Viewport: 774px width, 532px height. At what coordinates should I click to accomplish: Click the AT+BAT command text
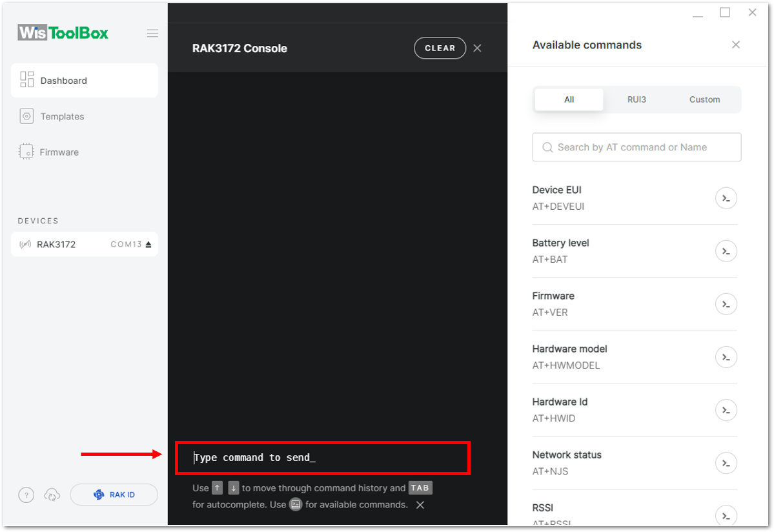[550, 260]
